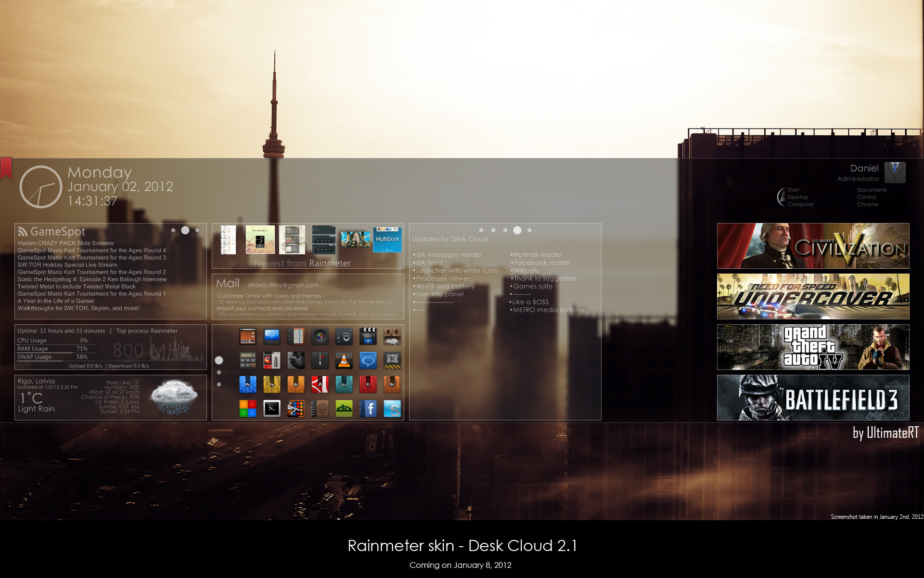Open the notebook icon in launcher

pos(296,336)
